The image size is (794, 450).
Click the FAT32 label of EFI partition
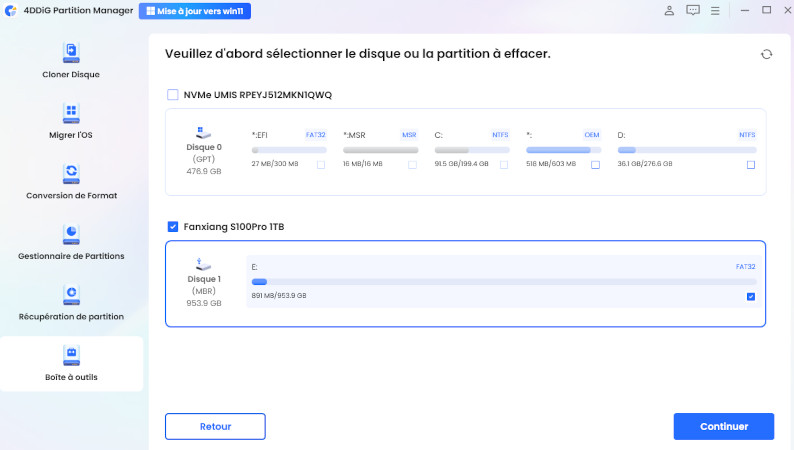(x=315, y=135)
